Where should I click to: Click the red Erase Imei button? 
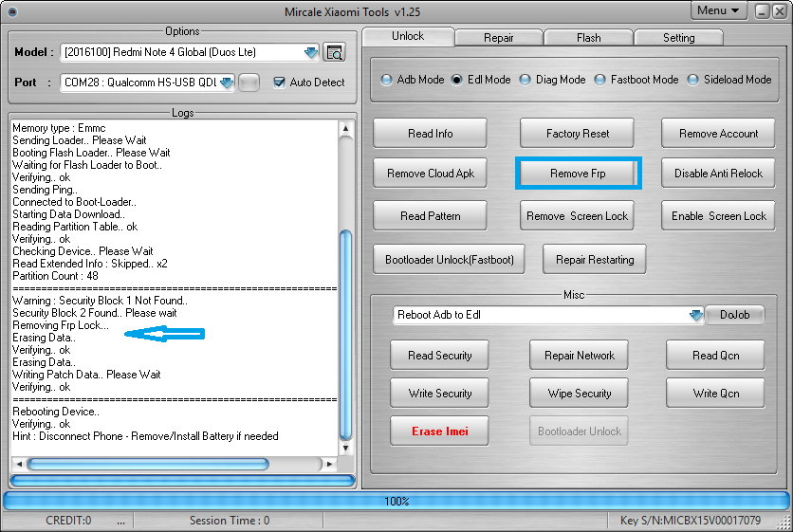439,431
